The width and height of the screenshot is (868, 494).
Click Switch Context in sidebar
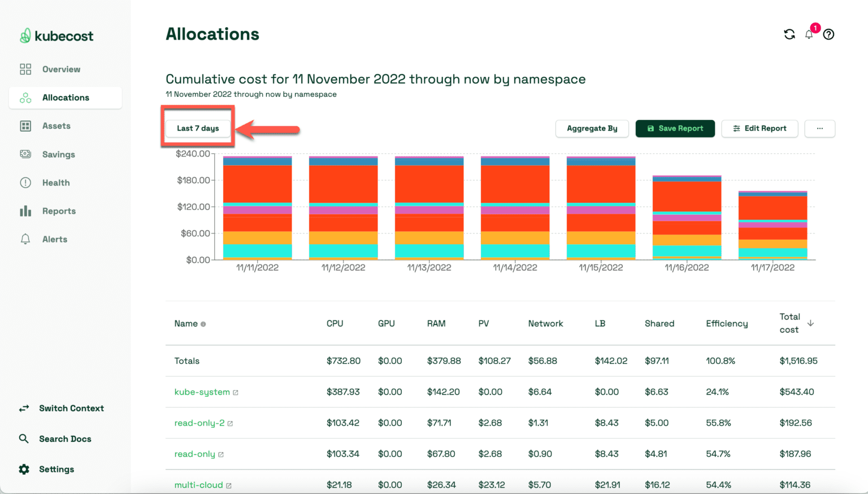[71, 408]
